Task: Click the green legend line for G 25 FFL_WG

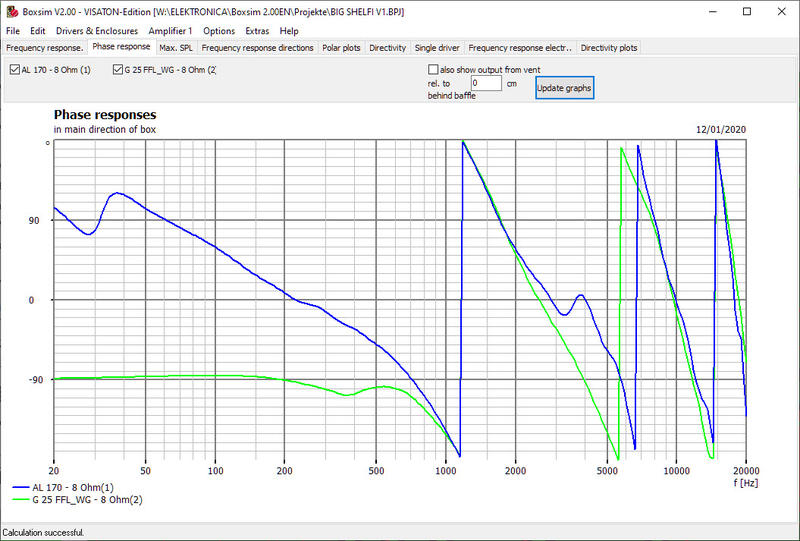Action: pos(21,500)
